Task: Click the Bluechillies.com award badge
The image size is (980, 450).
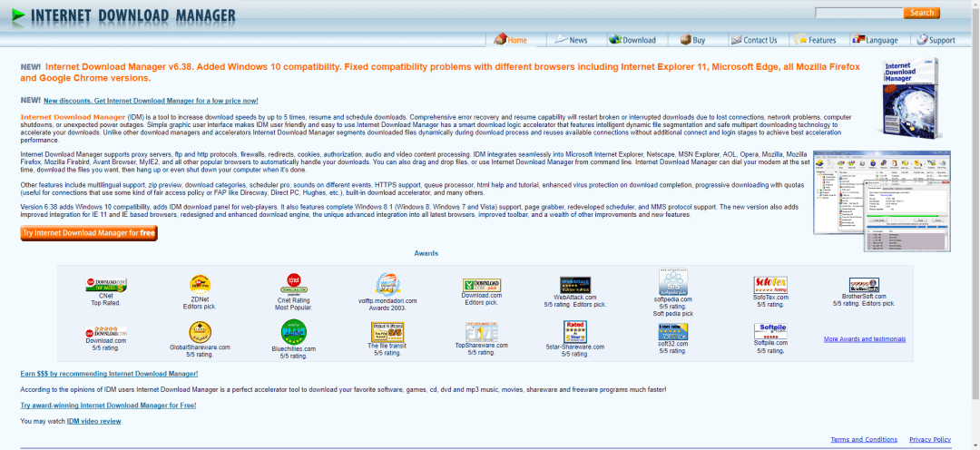Action: (x=293, y=331)
